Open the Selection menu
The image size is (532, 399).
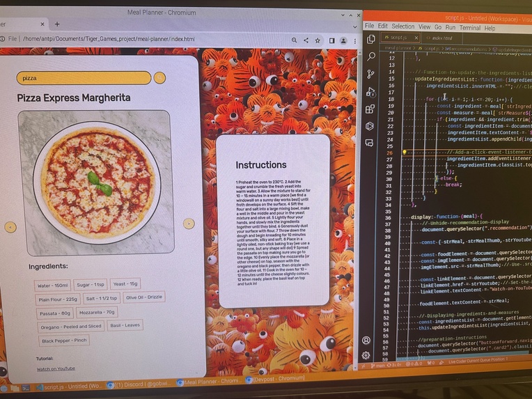coord(402,26)
